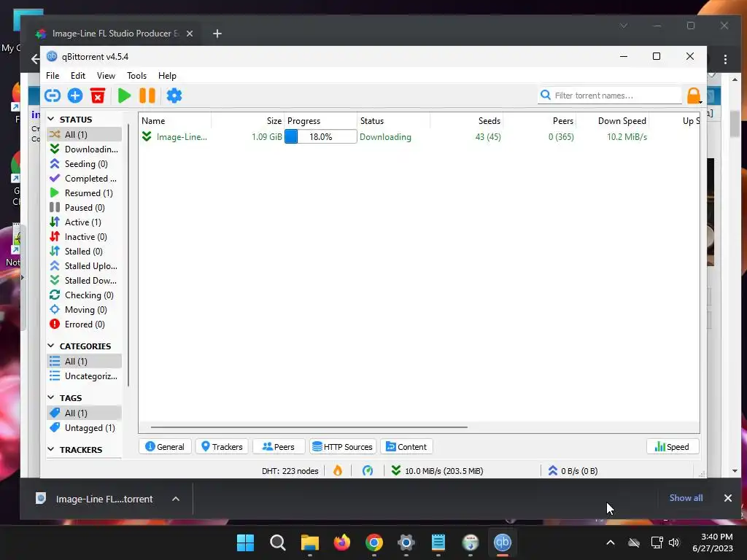Viewport: 747px width, 560px height.
Task: Switch to Content tab
Action: [406, 447]
